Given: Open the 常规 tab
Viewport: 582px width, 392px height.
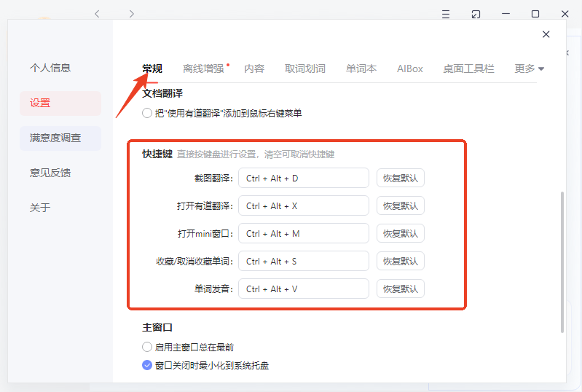Looking at the screenshot, I should coord(152,68).
